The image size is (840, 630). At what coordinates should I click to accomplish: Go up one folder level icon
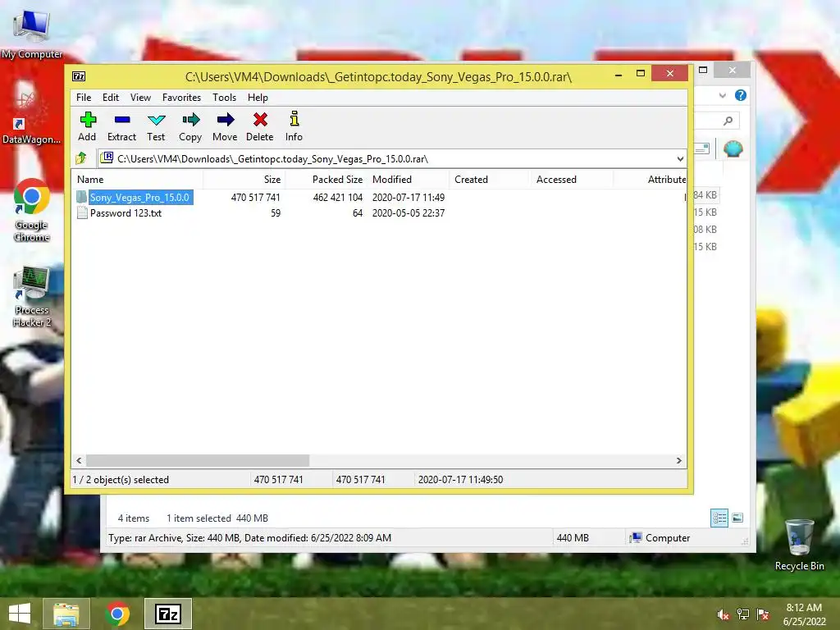(81, 158)
